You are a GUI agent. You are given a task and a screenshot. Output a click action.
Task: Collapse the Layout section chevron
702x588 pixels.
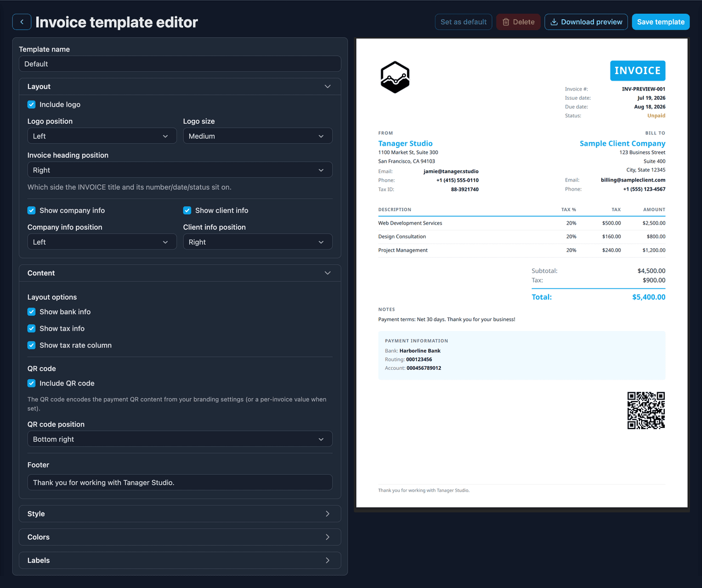coord(327,87)
